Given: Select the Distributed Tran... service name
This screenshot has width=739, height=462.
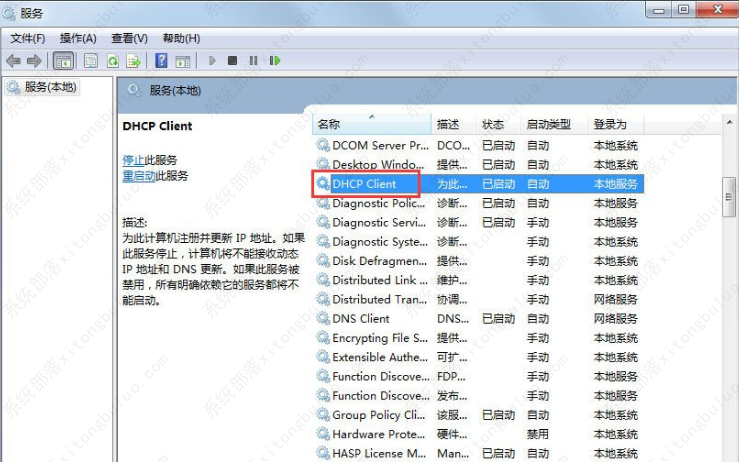Looking at the screenshot, I should [379, 299].
